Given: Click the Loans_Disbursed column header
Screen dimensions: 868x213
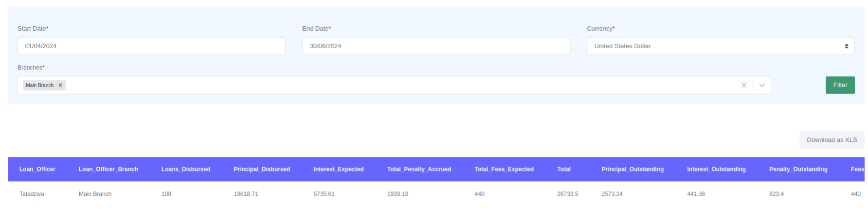Looking at the screenshot, I should 186,169.
